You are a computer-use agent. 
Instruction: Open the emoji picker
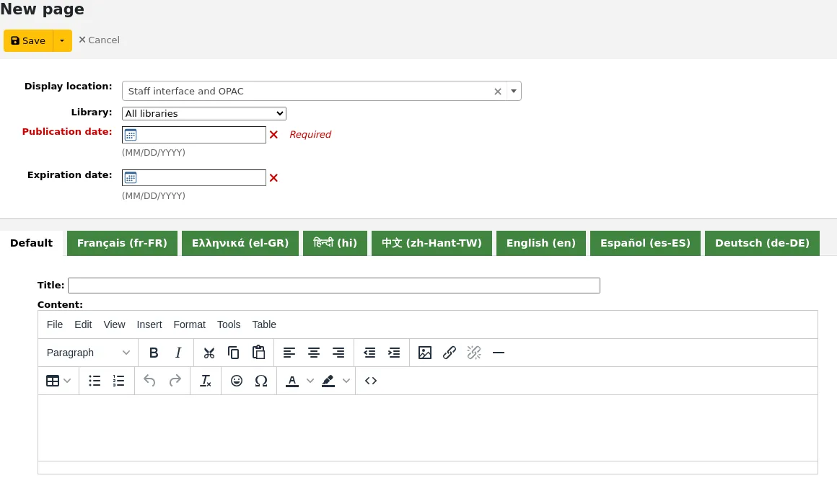pos(237,381)
